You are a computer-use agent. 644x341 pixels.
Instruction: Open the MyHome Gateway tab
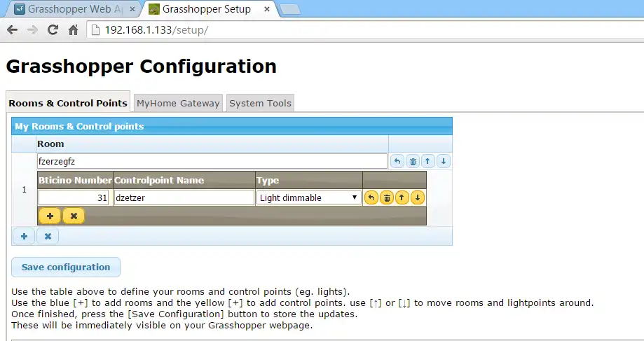tap(178, 103)
